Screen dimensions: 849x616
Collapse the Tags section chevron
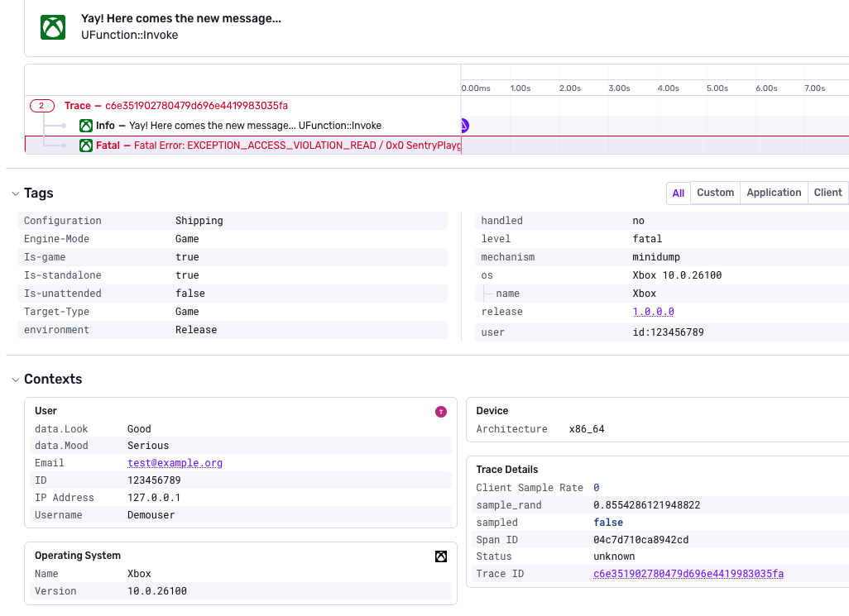point(15,193)
